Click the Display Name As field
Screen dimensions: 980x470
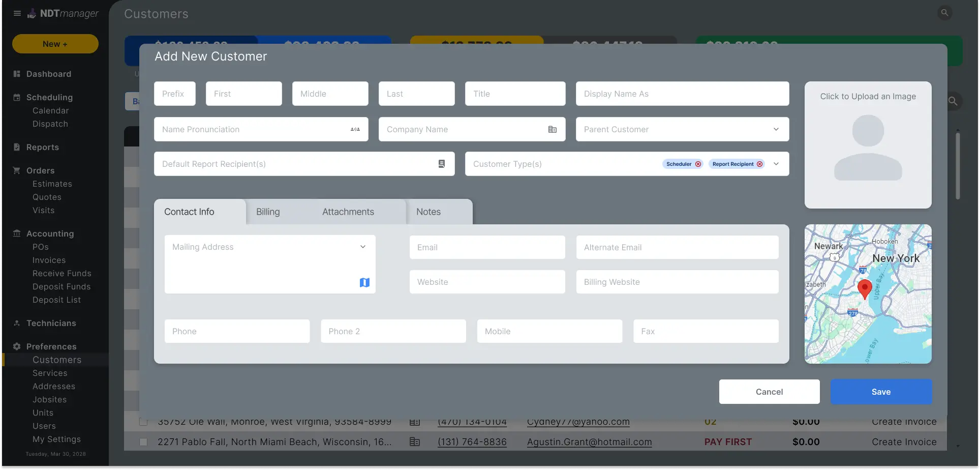(683, 94)
